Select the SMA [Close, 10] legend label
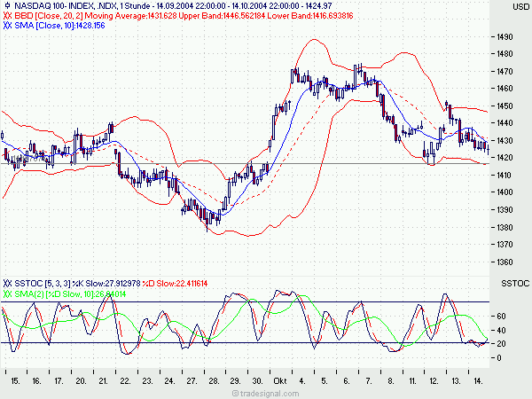This screenshot has height=399, width=532. tap(59, 26)
